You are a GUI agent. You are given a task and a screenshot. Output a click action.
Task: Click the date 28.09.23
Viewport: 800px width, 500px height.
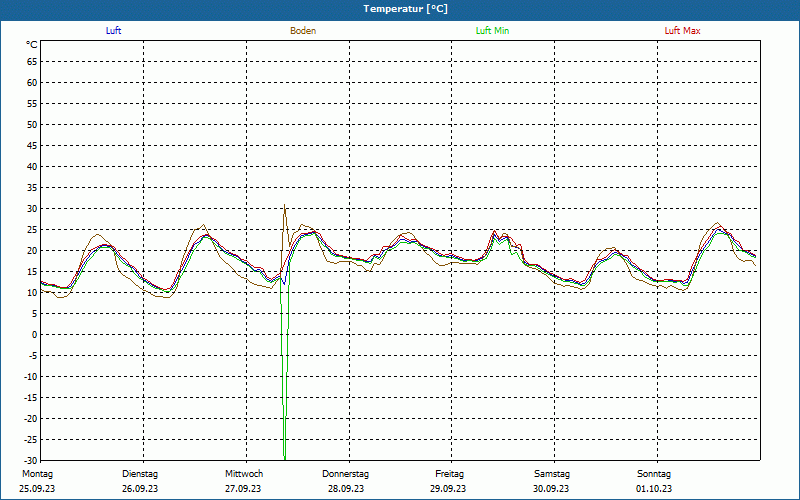click(x=346, y=489)
